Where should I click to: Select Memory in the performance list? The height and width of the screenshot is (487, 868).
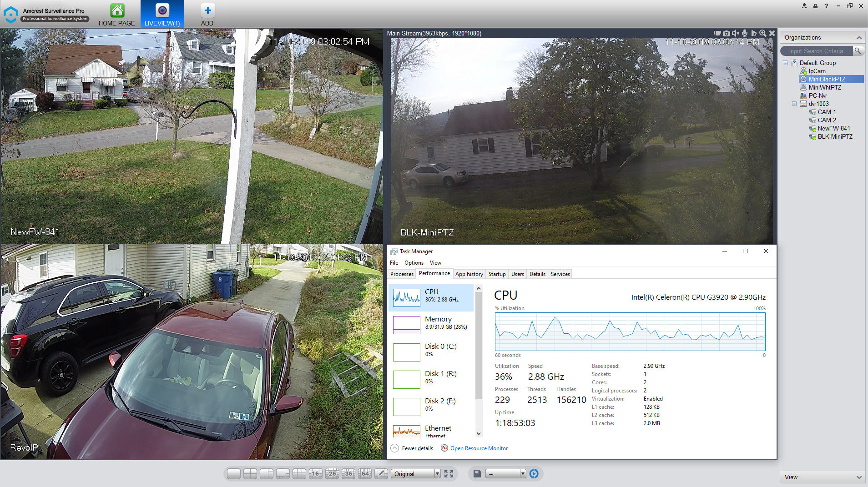431,325
